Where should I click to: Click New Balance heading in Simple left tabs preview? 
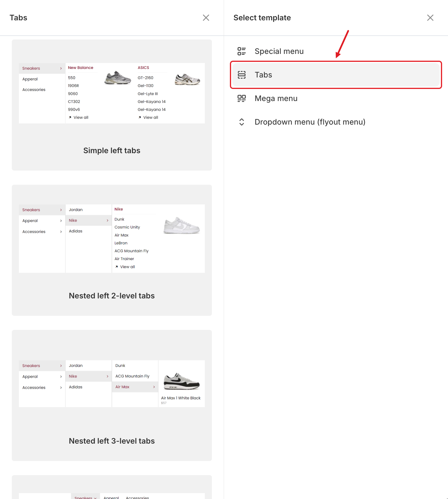pos(80,68)
